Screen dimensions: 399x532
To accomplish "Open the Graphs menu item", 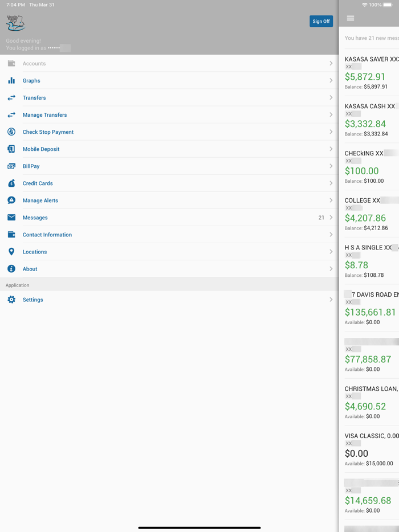I will tap(169, 80).
